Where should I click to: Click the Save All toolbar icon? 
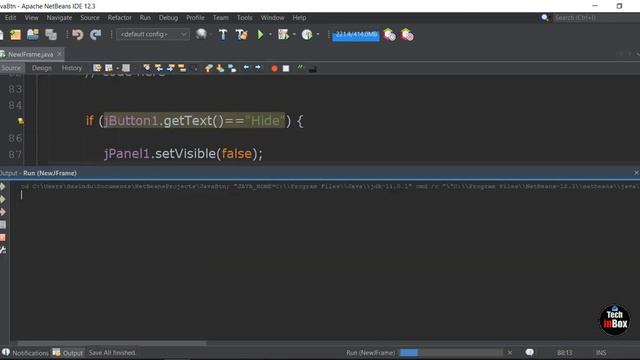(51, 35)
